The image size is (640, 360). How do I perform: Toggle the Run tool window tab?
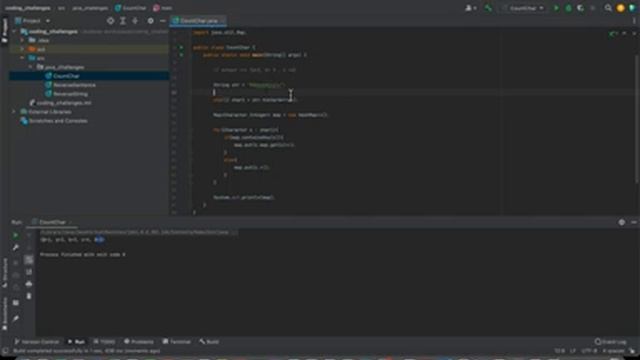[76, 341]
